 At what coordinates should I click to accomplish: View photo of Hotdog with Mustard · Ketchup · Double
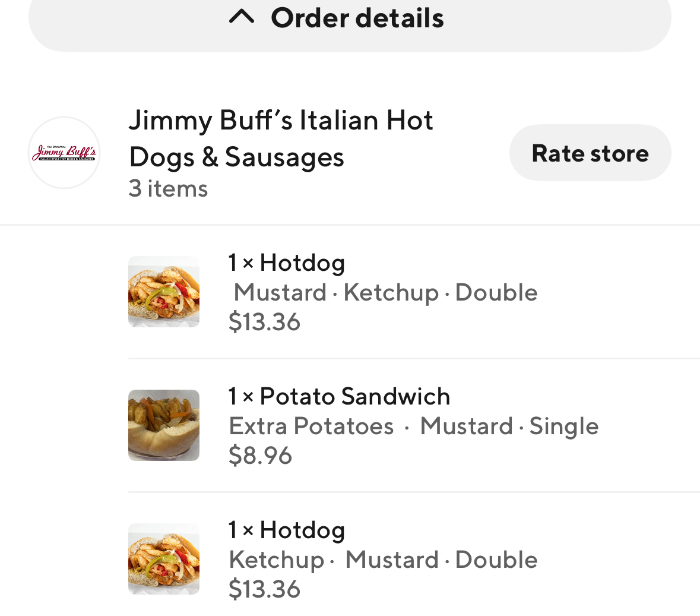(x=164, y=292)
